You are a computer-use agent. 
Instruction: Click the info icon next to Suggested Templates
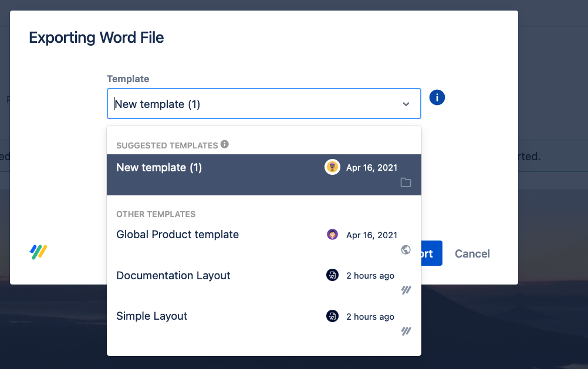tap(225, 144)
